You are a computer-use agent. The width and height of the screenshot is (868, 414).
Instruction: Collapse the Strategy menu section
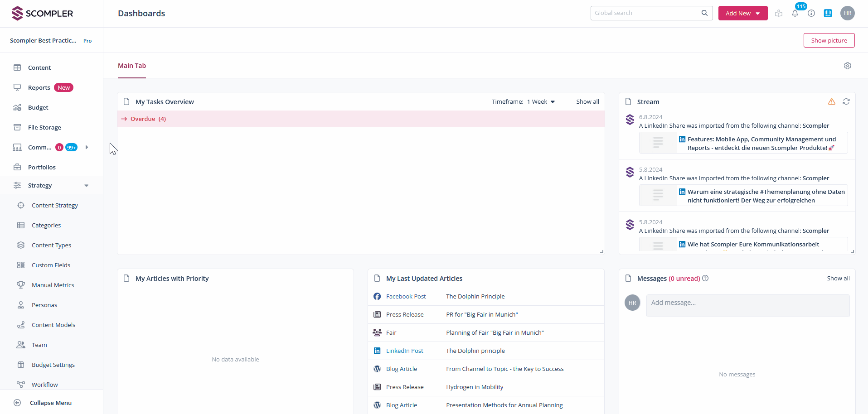(x=86, y=186)
